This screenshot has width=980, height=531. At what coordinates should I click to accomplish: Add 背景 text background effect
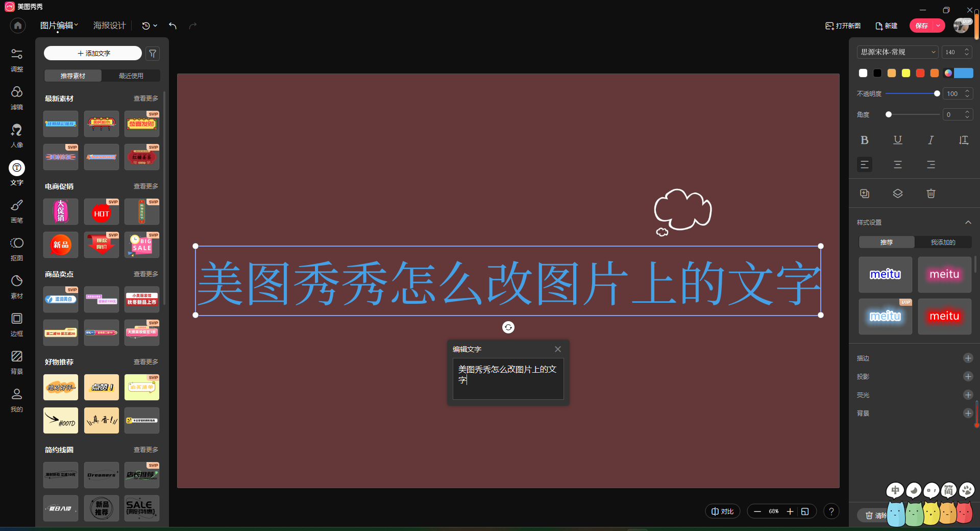pos(968,413)
